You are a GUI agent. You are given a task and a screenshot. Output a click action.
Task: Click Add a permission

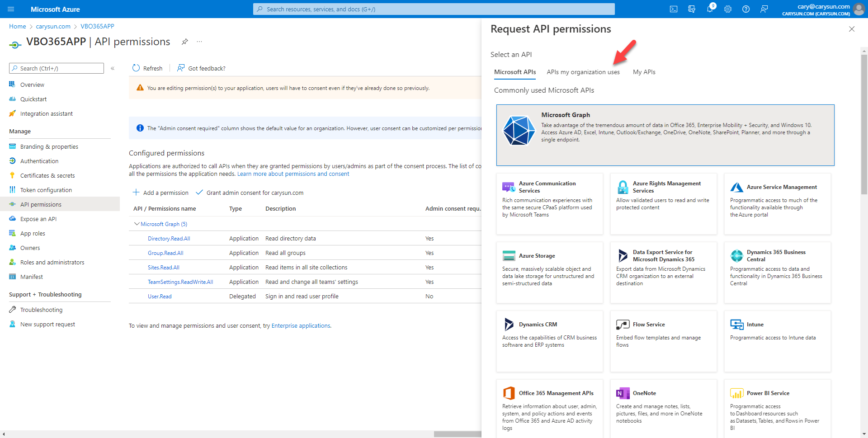click(x=160, y=193)
